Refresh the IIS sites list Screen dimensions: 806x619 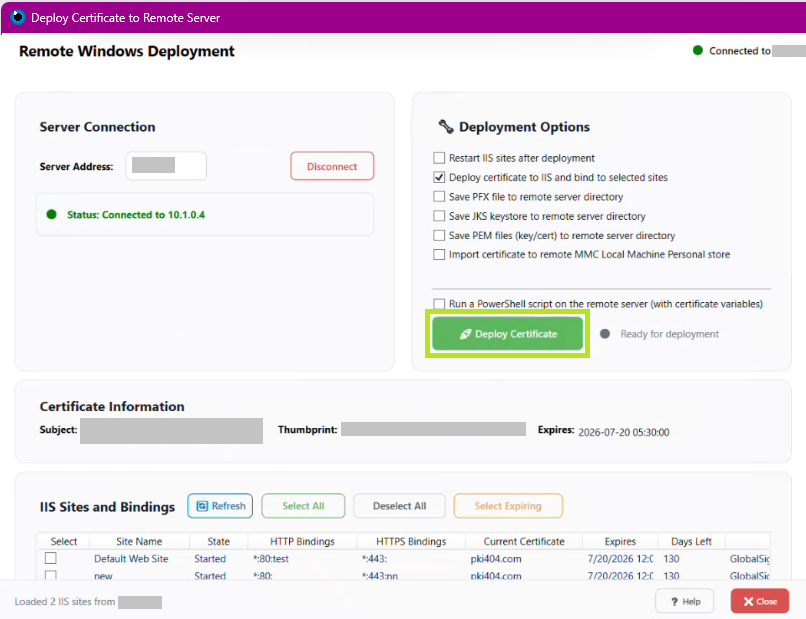pyautogui.click(x=220, y=506)
